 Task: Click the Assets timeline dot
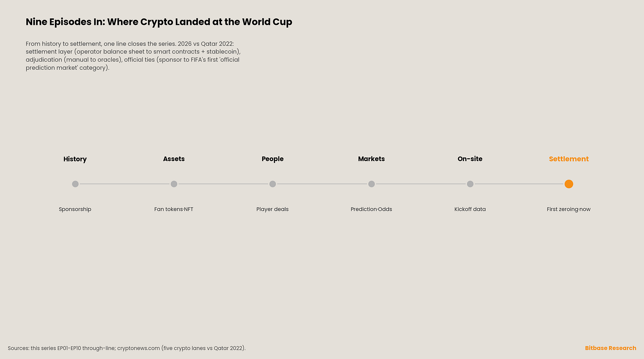pos(174,184)
